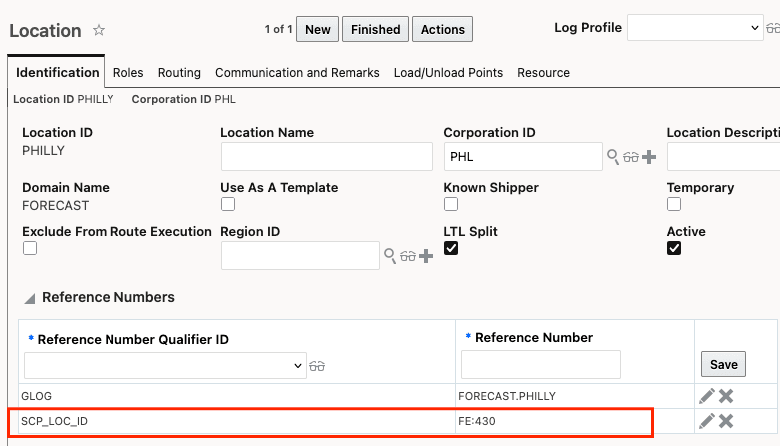Switch to the Routing tab
The width and height of the screenshot is (780, 446).
[x=179, y=73]
